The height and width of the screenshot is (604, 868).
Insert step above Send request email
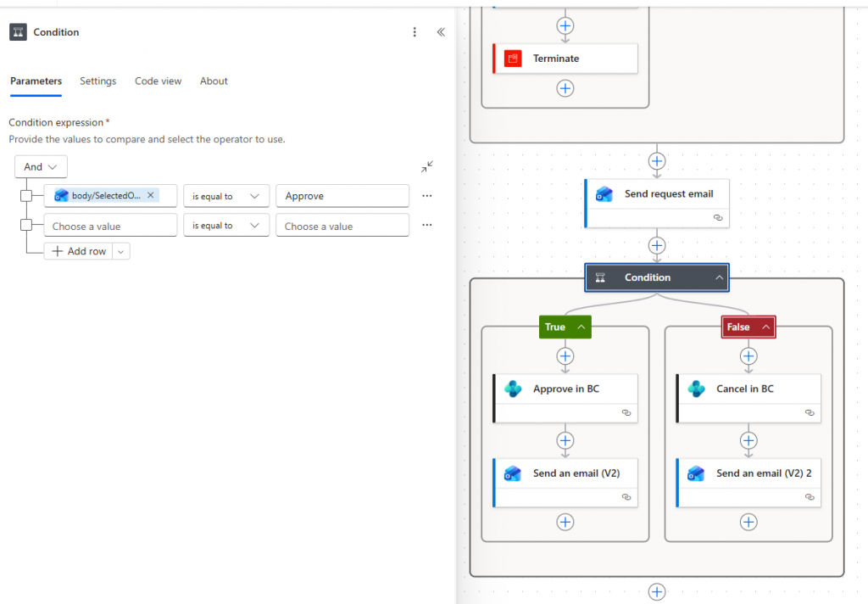coord(657,161)
